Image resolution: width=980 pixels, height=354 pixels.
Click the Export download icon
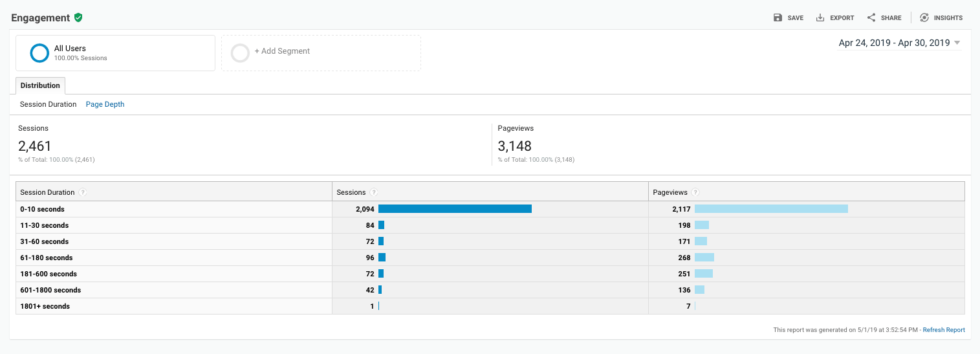(x=820, y=17)
